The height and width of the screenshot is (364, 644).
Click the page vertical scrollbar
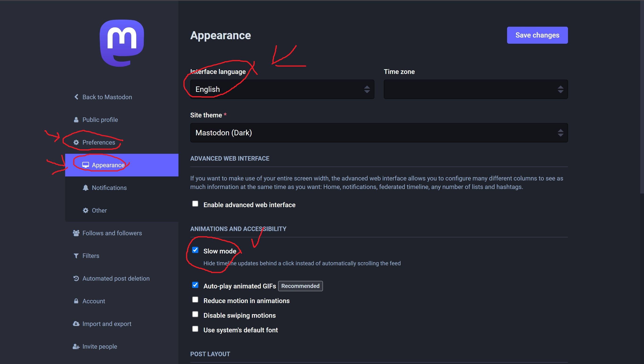coord(642,98)
